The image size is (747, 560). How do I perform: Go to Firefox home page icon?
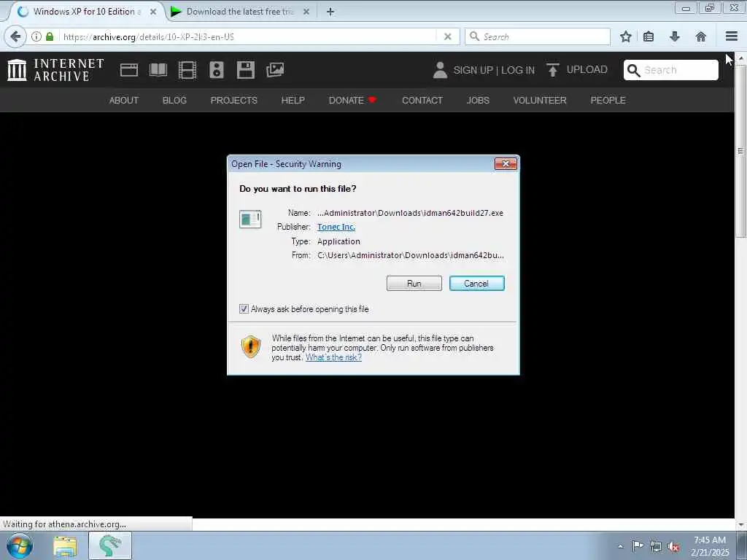coord(701,36)
